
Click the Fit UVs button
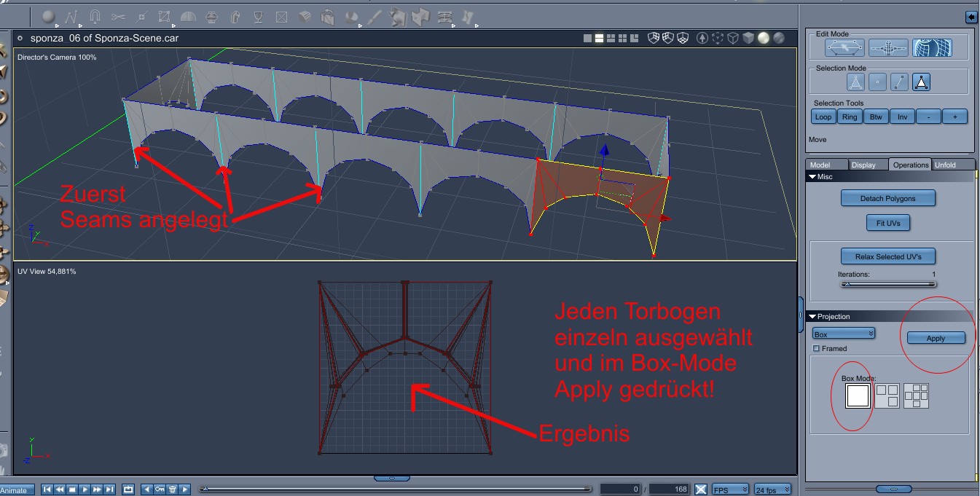[x=888, y=223]
